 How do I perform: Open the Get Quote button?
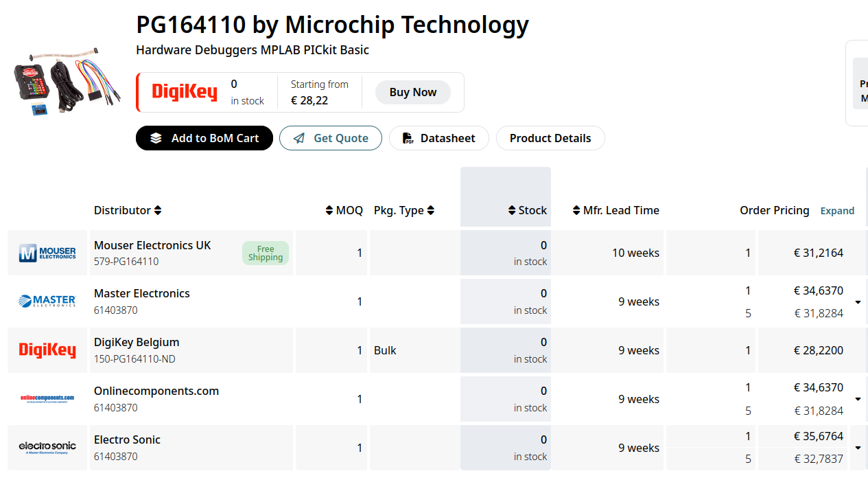(x=331, y=138)
